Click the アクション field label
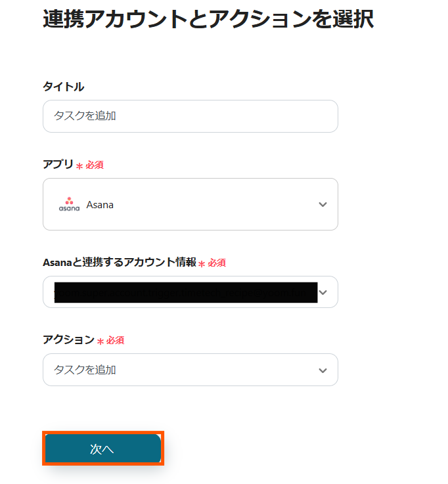This screenshot has height=484, width=448. tap(68, 340)
